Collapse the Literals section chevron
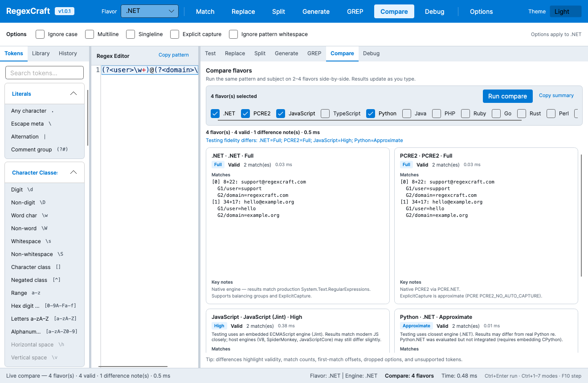This screenshot has height=383, width=588. click(x=73, y=94)
